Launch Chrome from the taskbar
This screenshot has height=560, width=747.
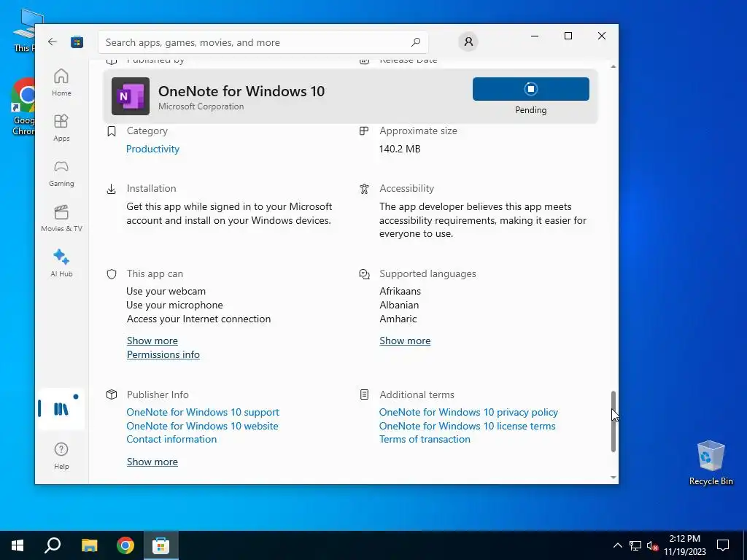coord(125,545)
